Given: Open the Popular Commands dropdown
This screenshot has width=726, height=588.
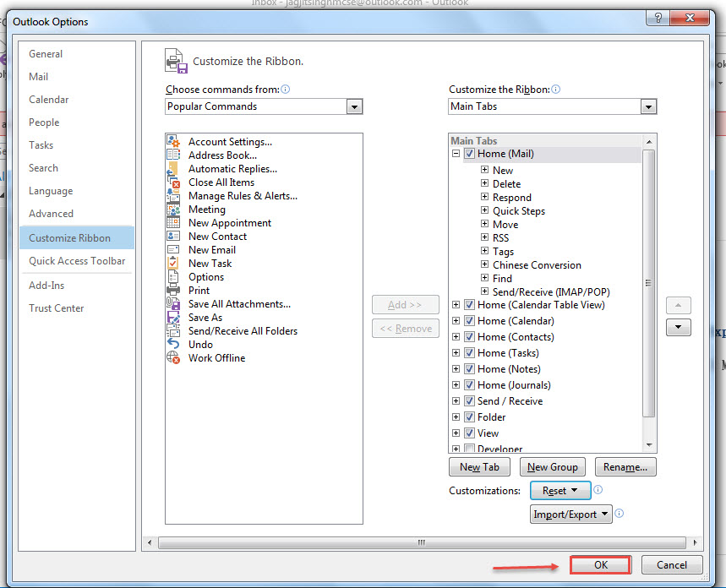Looking at the screenshot, I should (x=354, y=107).
